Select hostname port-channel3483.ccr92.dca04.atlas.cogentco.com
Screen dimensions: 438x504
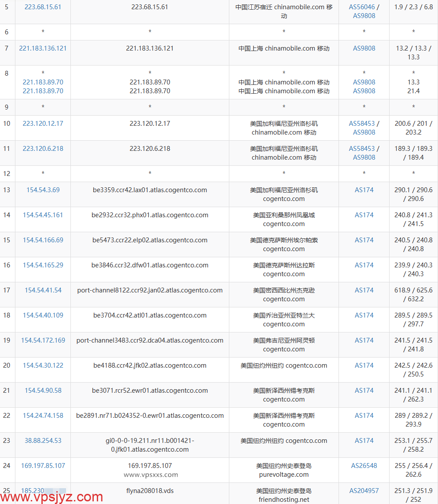150,340
